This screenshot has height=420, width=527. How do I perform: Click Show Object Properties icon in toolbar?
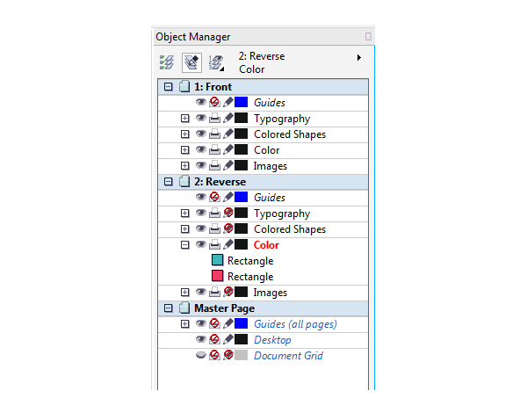coord(167,62)
